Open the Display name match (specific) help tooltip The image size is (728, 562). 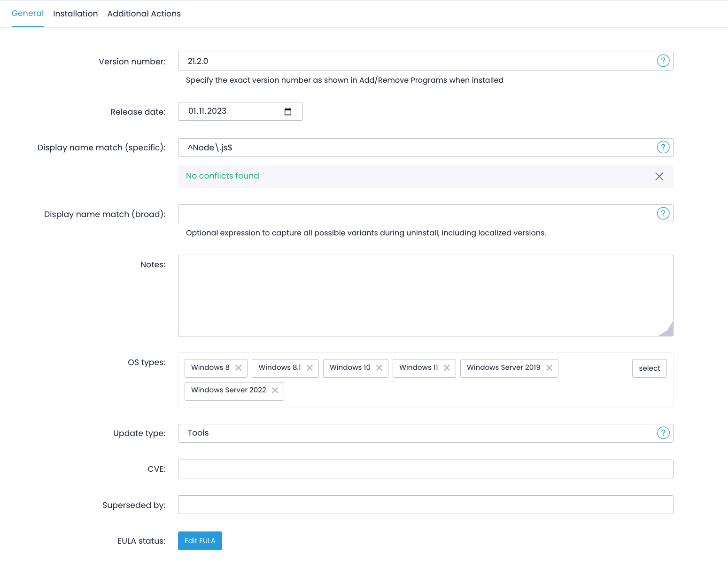(663, 147)
